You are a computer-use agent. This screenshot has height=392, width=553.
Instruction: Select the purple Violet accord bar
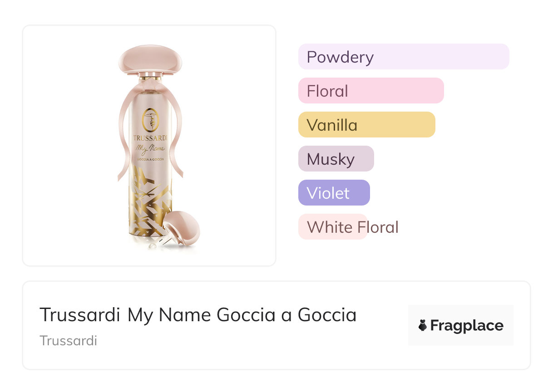click(334, 193)
